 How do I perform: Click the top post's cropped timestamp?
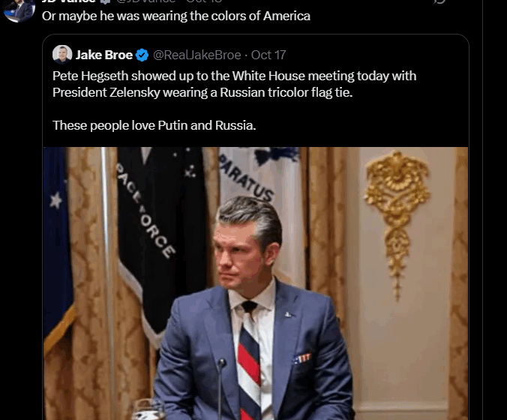point(204,1)
